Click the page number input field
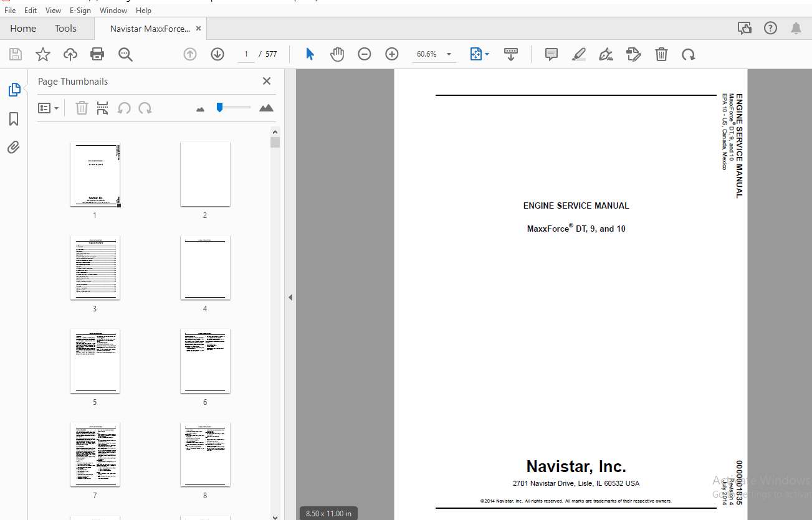Screen dimensions: 812x520 [246, 54]
